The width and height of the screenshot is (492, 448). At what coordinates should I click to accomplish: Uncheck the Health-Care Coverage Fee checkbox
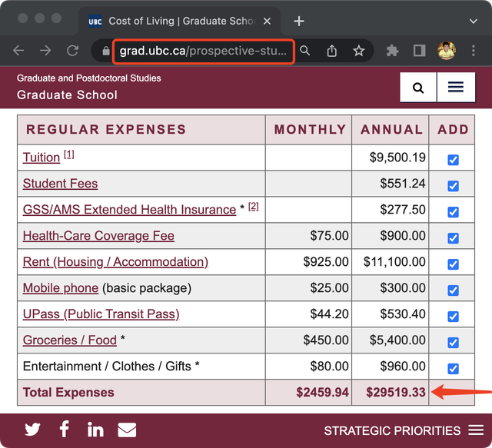pos(453,238)
